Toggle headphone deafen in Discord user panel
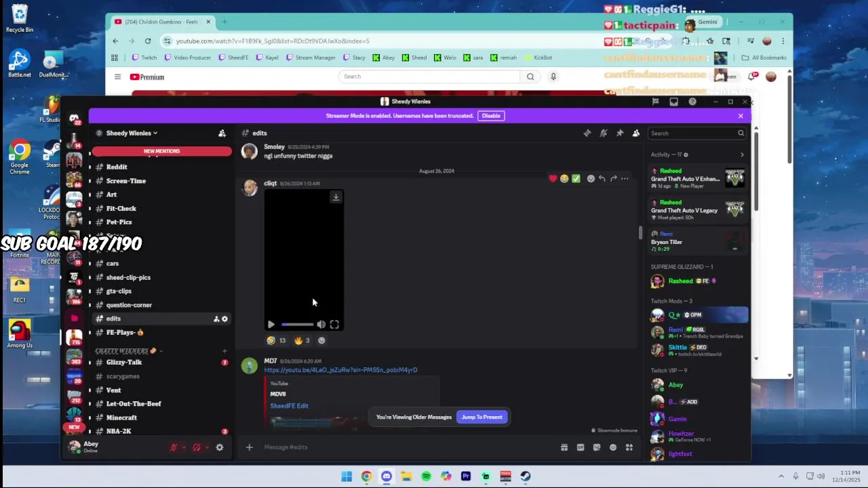This screenshot has height=488, width=868. [x=197, y=447]
